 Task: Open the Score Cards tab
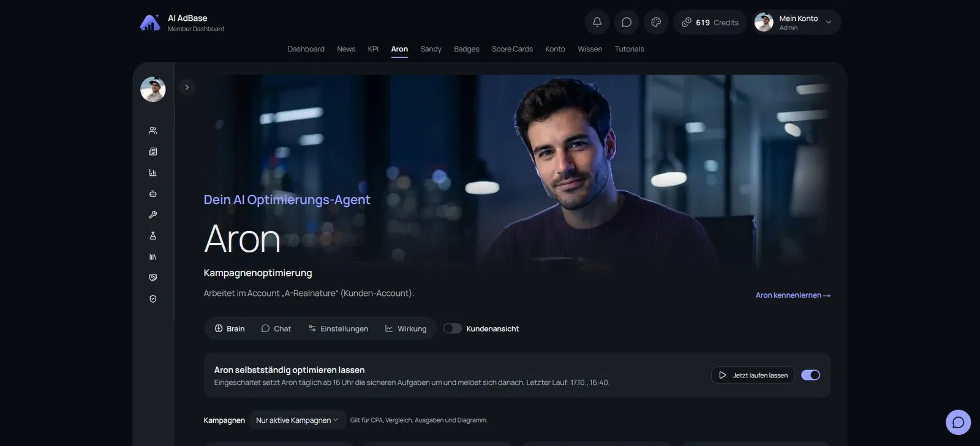(x=512, y=49)
